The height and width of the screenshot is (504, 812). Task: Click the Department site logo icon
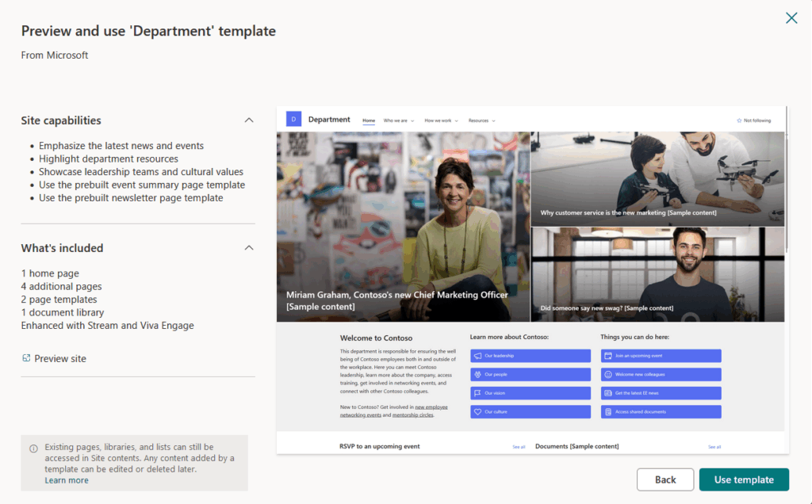[x=293, y=120]
